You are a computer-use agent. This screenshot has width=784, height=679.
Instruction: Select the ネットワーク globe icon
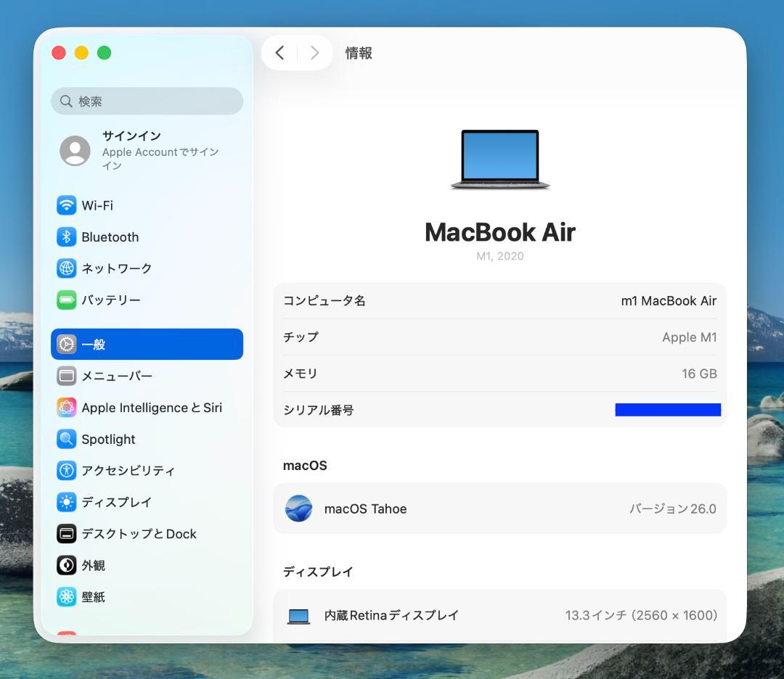tap(66, 268)
